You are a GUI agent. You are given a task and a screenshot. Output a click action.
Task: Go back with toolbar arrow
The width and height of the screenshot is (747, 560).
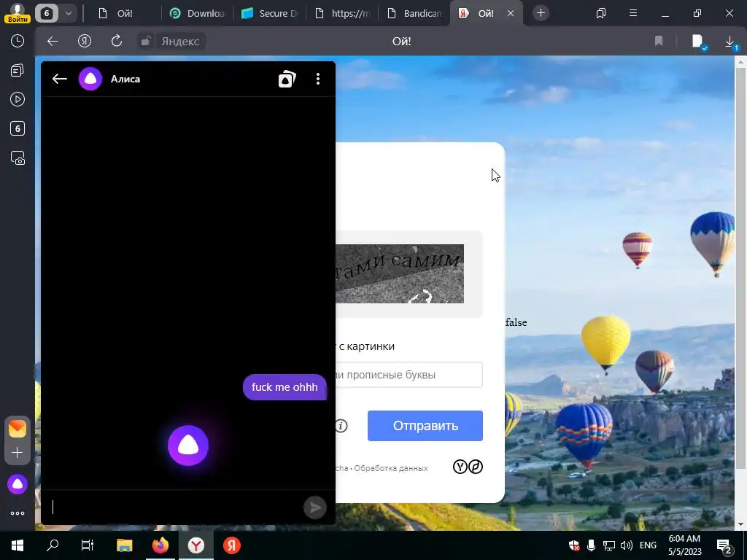53,42
